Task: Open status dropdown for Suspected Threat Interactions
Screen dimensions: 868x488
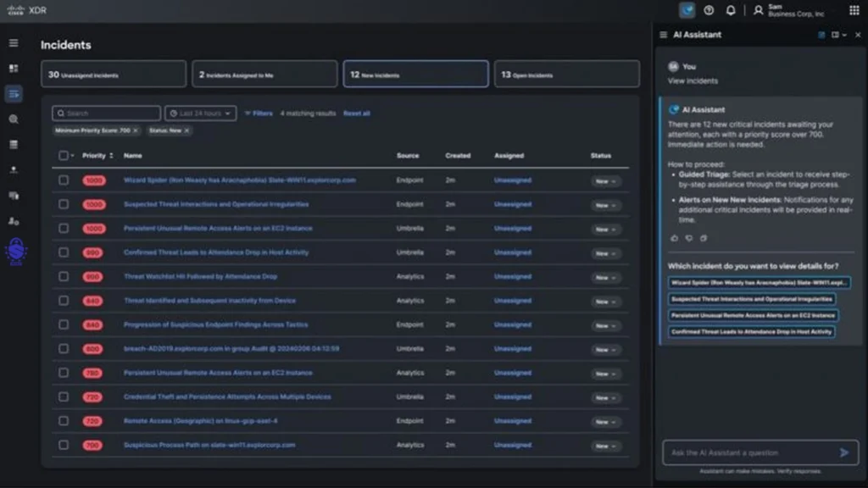Action: point(605,205)
